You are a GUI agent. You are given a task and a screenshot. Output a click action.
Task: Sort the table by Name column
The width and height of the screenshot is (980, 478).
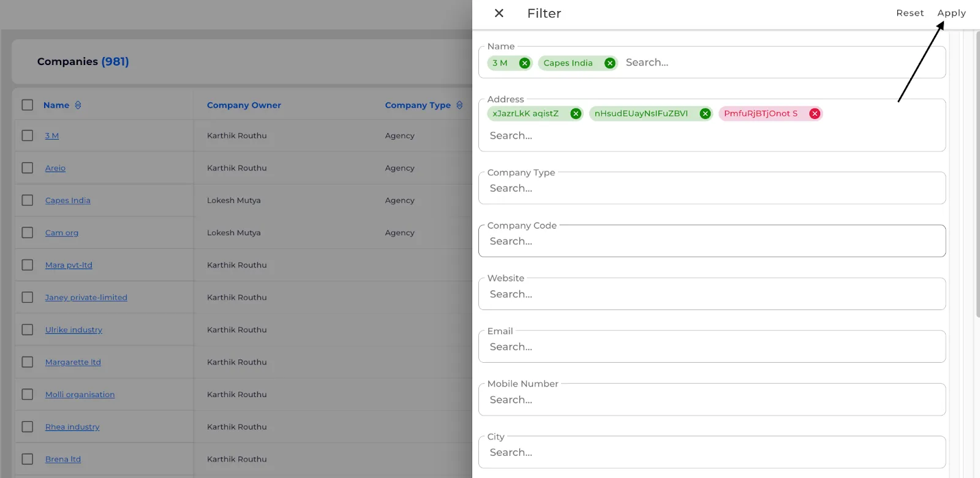tap(78, 105)
